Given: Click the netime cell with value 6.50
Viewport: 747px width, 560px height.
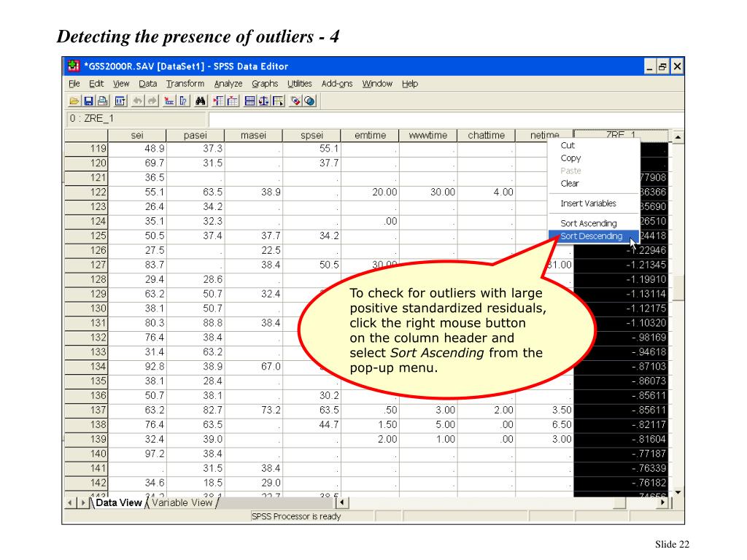Looking at the screenshot, I should 544,425.
